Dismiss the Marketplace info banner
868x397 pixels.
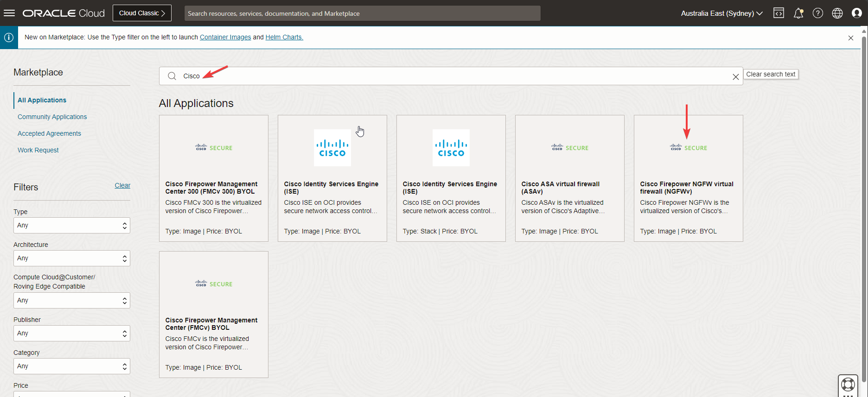850,38
